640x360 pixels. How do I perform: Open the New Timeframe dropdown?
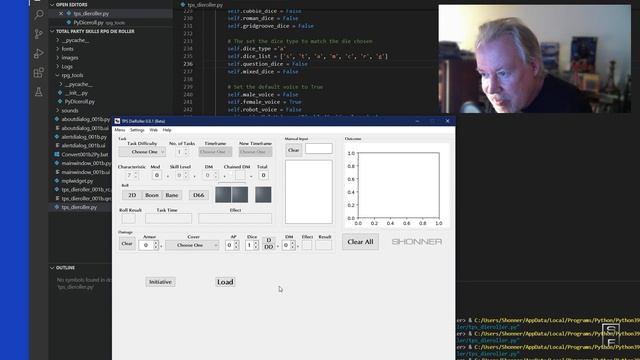tap(255, 152)
